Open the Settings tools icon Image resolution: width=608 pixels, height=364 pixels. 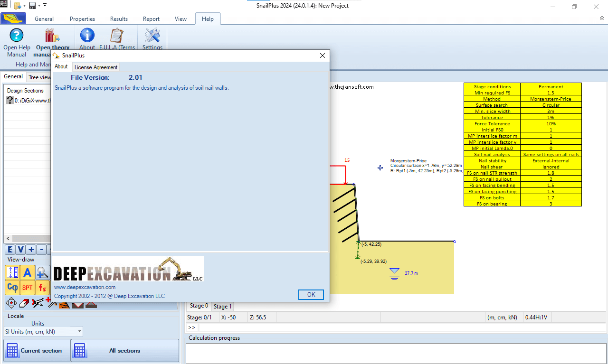pos(152,36)
